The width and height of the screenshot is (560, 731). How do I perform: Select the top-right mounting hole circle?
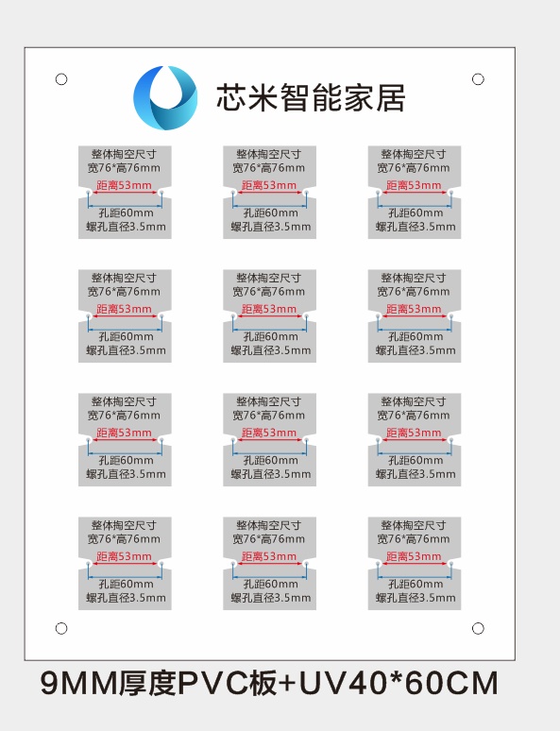click(x=478, y=79)
